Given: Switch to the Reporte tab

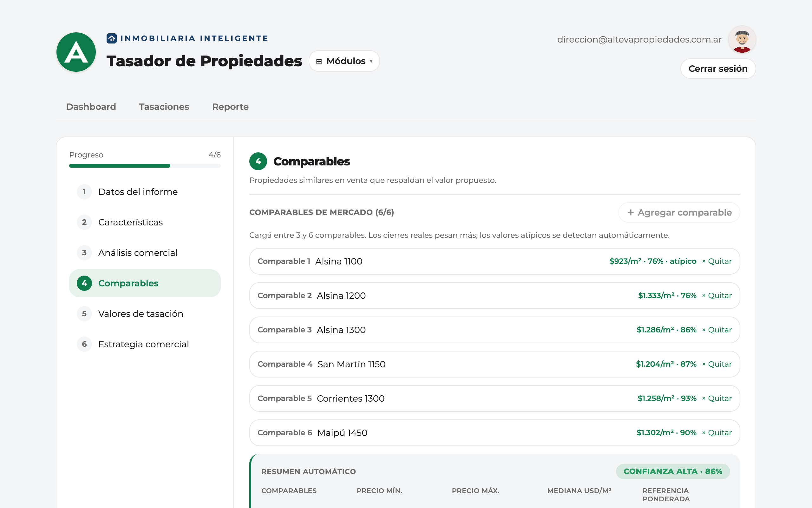Looking at the screenshot, I should coord(230,107).
